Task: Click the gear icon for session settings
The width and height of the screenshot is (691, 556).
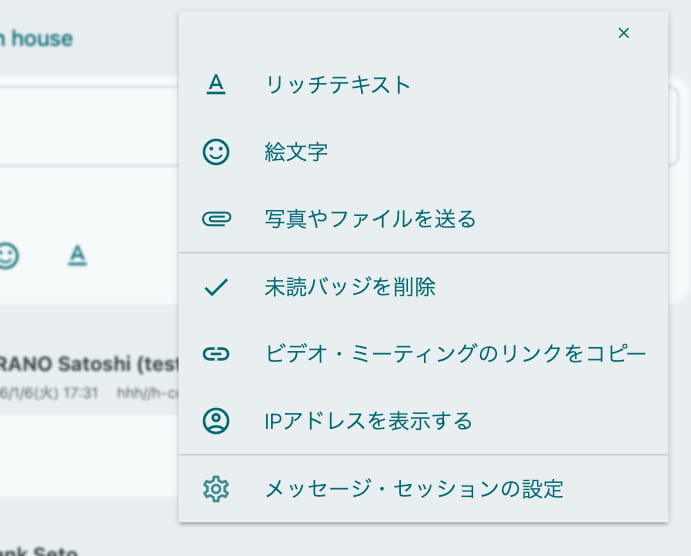Action: click(216, 489)
